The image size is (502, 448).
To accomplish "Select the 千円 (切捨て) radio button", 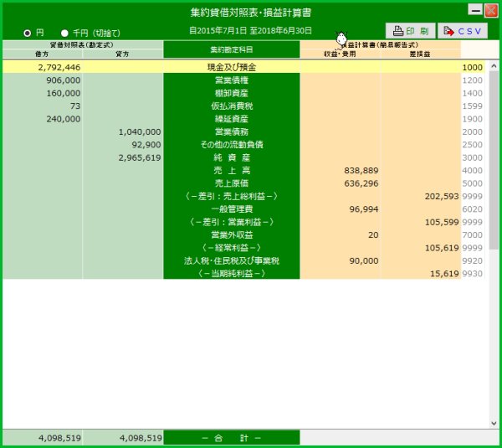I will coord(64,33).
